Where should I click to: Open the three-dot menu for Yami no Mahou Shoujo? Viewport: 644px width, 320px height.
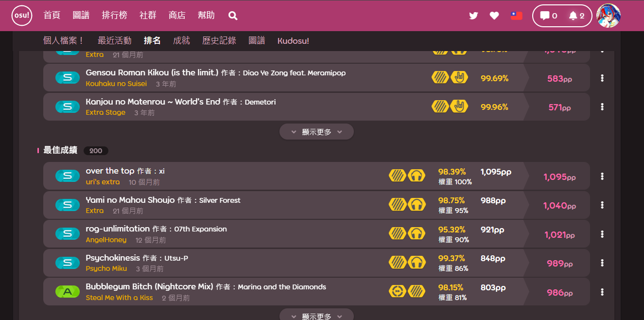(602, 205)
